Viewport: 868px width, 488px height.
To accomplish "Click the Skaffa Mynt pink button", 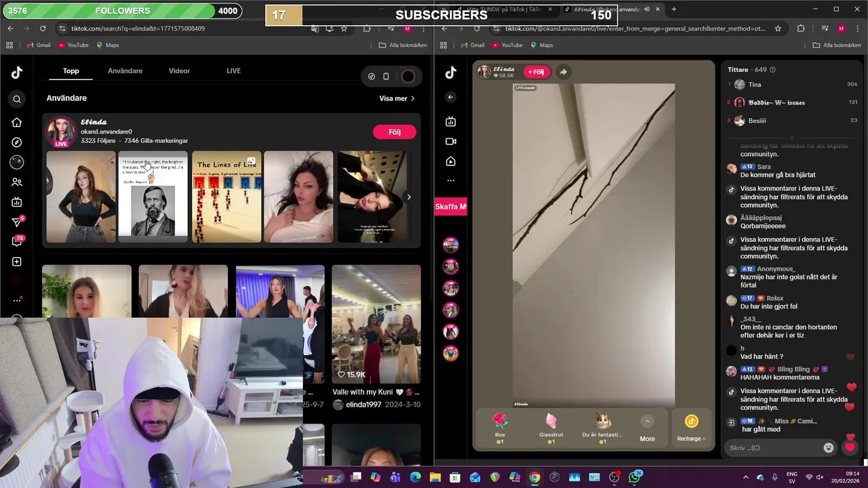I will pos(450,207).
